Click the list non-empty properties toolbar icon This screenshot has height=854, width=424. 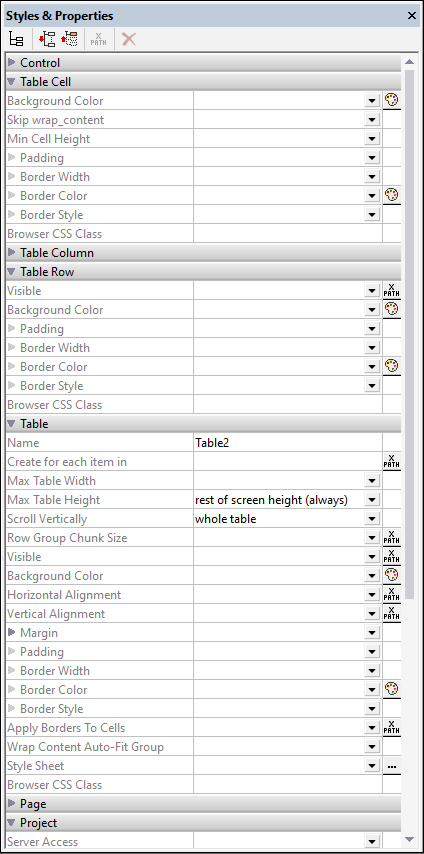click(x=16, y=40)
